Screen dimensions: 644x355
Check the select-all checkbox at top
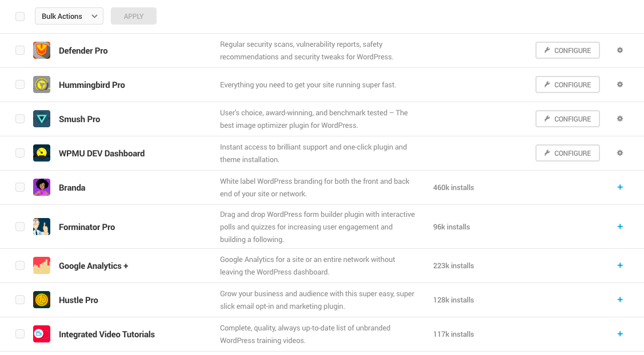click(x=20, y=16)
